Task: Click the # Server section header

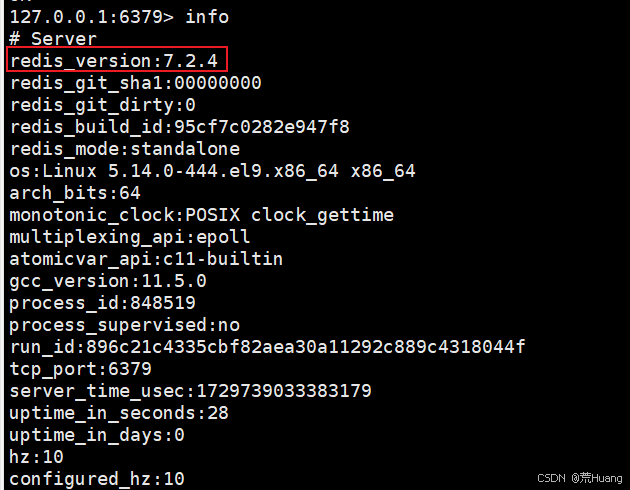Action: 53,39
